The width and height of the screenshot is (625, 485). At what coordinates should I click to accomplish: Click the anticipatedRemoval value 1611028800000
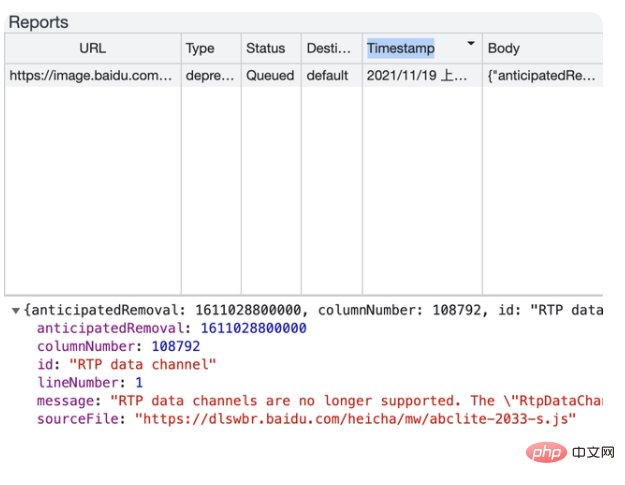(x=254, y=328)
